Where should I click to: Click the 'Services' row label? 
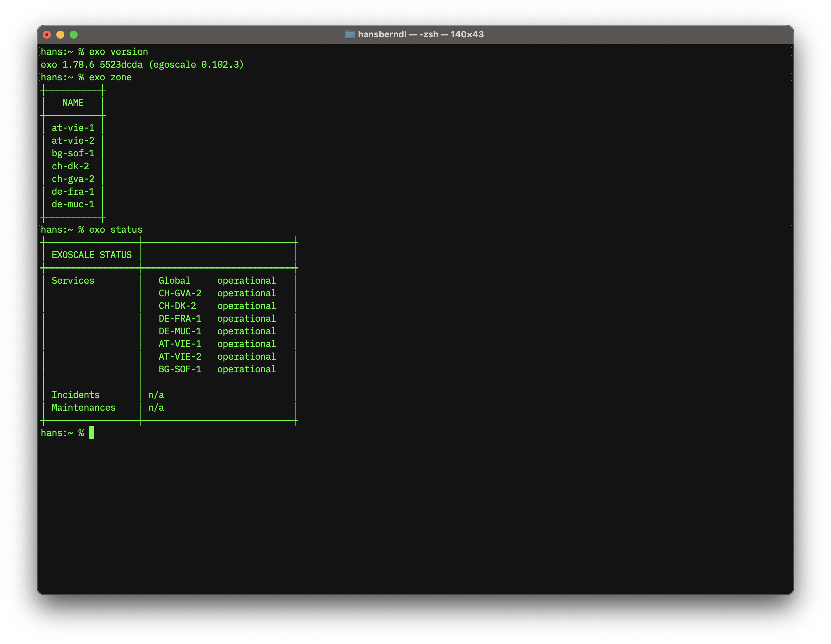click(x=73, y=280)
